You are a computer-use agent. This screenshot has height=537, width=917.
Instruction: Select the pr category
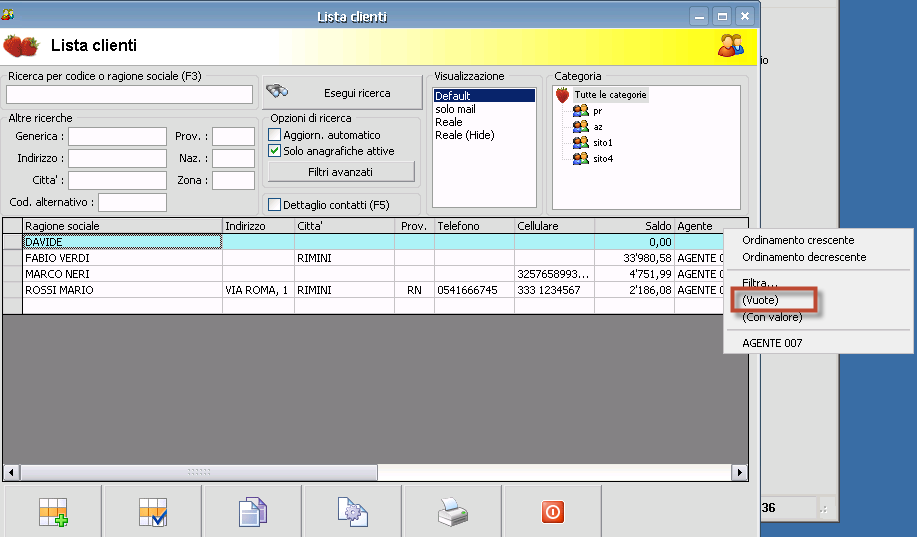[x=597, y=111]
